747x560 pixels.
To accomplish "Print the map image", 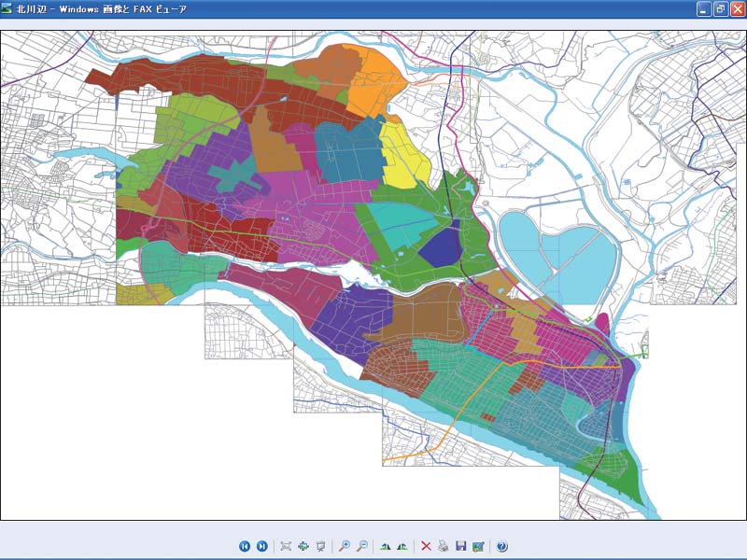I will [x=443, y=546].
